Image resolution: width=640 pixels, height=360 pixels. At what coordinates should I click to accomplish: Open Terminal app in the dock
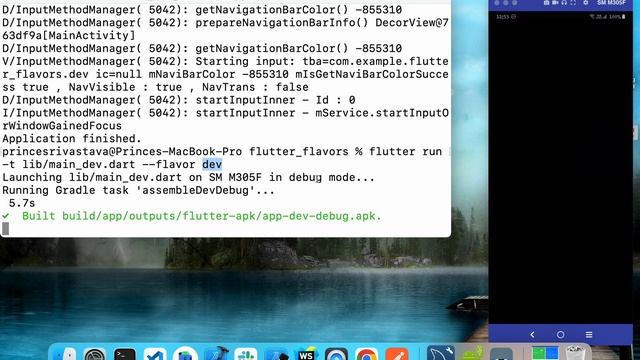124,354
